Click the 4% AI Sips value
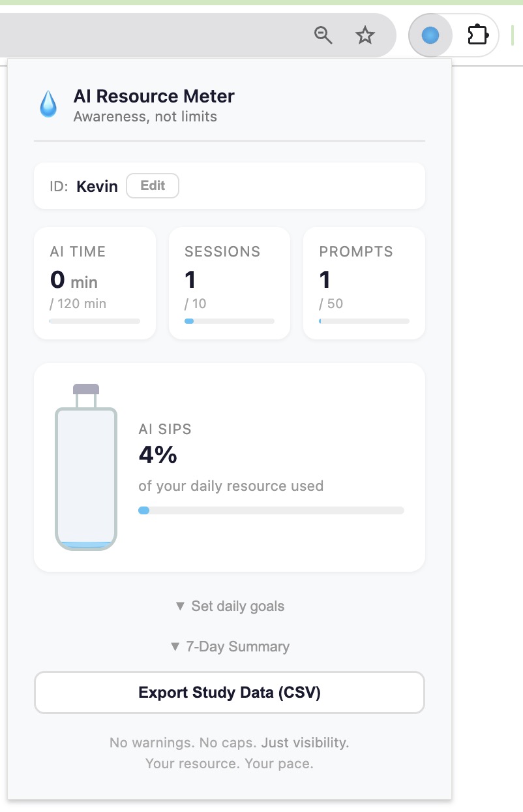 (158, 455)
